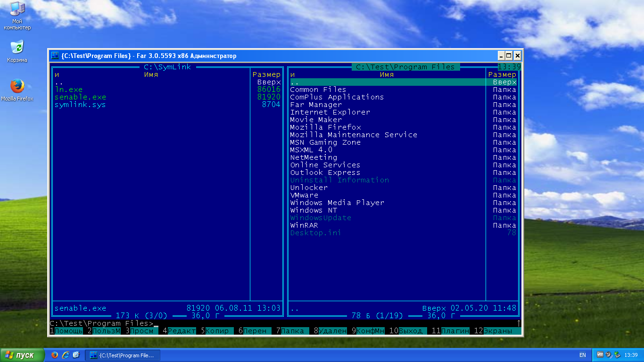The height and width of the screenshot is (362, 644).
Task: Click the left panel Имя column header
Action: [151, 74]
